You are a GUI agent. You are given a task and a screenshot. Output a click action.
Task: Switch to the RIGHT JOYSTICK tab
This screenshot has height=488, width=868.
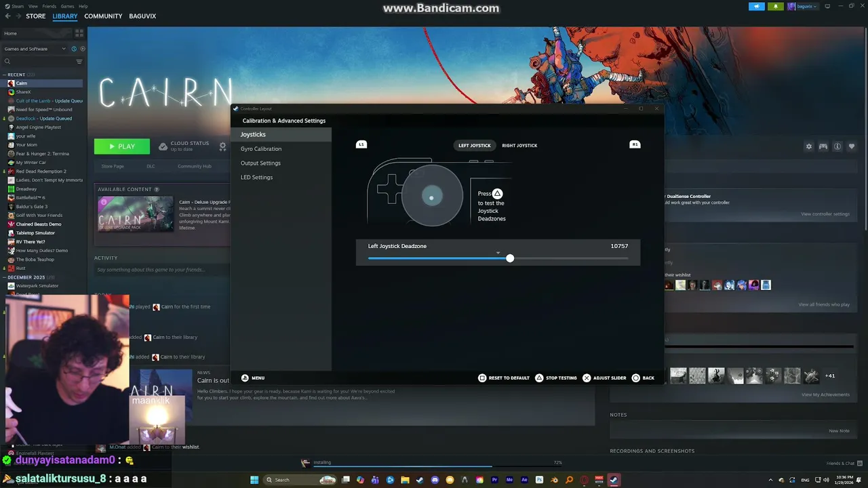(519, 145)
